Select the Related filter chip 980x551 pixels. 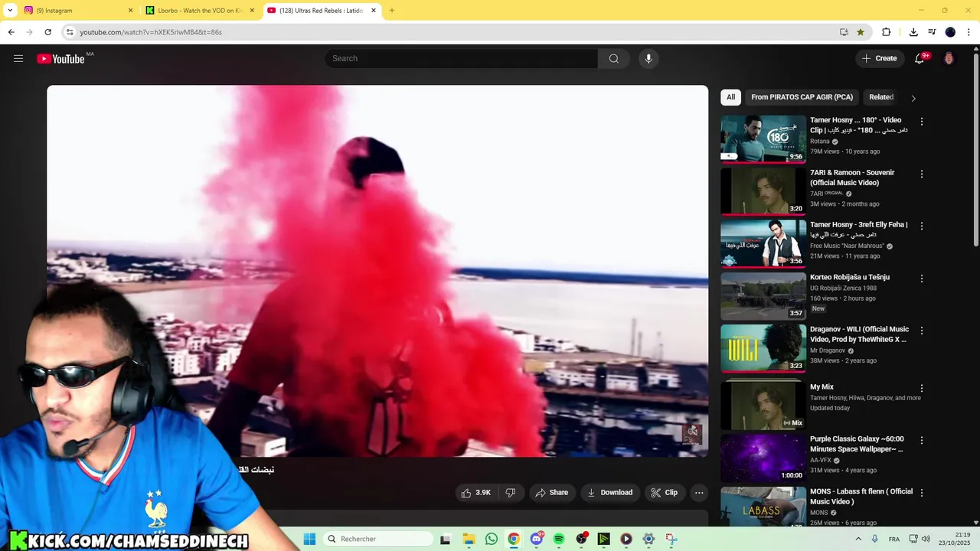tap(881, 97)
